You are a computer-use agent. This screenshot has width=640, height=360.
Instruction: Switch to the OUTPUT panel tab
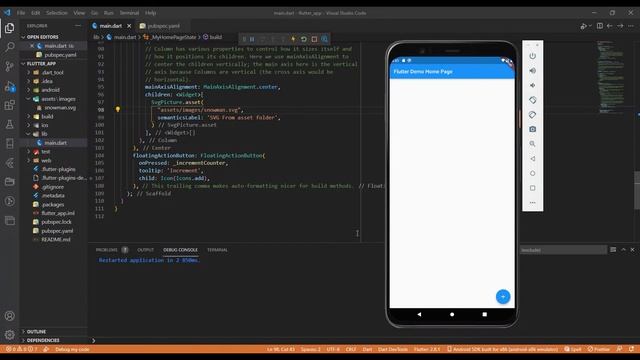coord(145,250)
